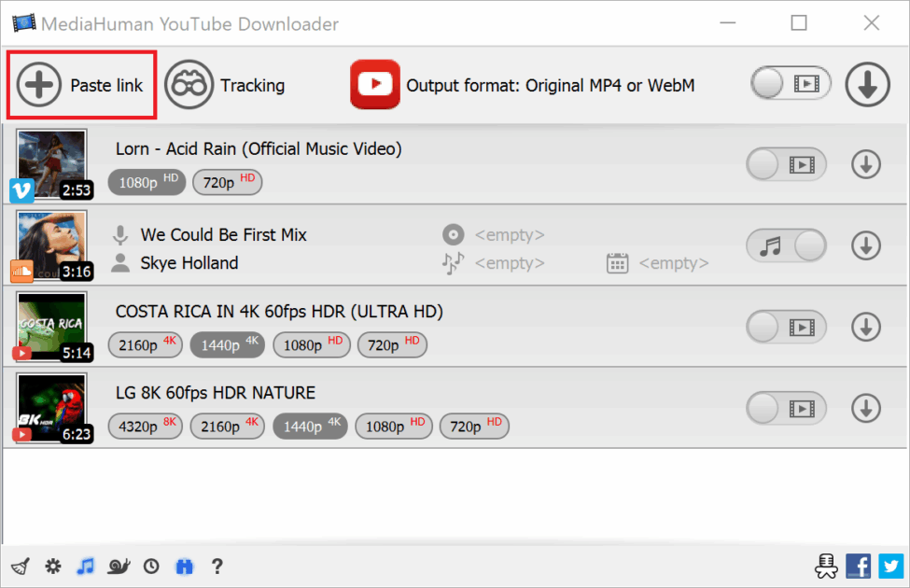The image size is (910, 588).
Task: Click the app film icon in title bar
Action: click(x=23, y=23)
